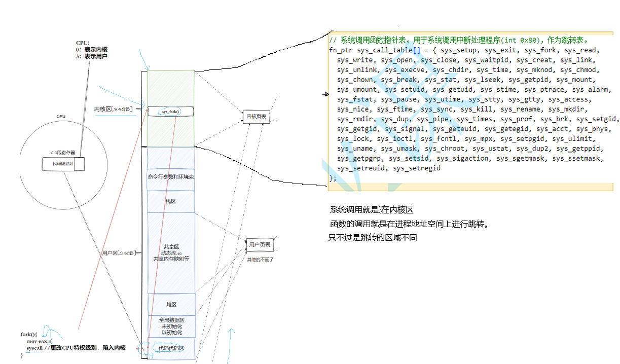
Task: Click the CPL: heading text
Action: click(83, 43)
